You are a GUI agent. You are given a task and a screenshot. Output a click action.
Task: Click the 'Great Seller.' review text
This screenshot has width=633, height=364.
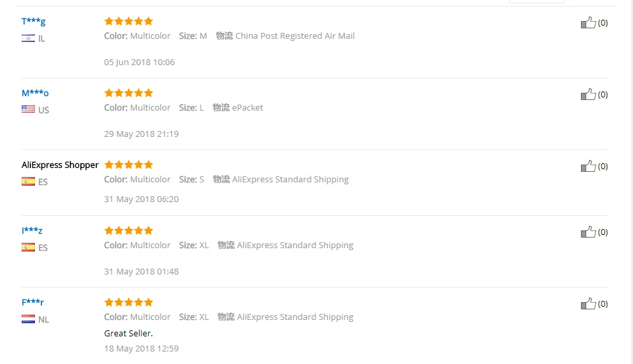(x=128, y=333)
